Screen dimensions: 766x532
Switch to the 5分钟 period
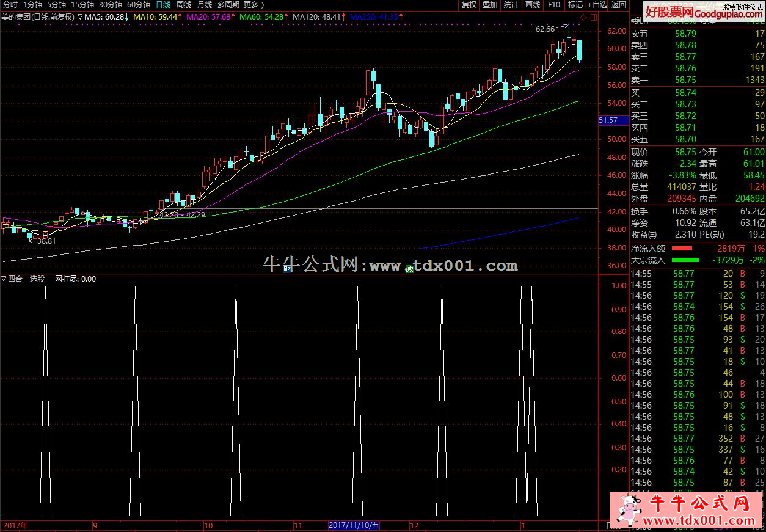tap(56, 4)
